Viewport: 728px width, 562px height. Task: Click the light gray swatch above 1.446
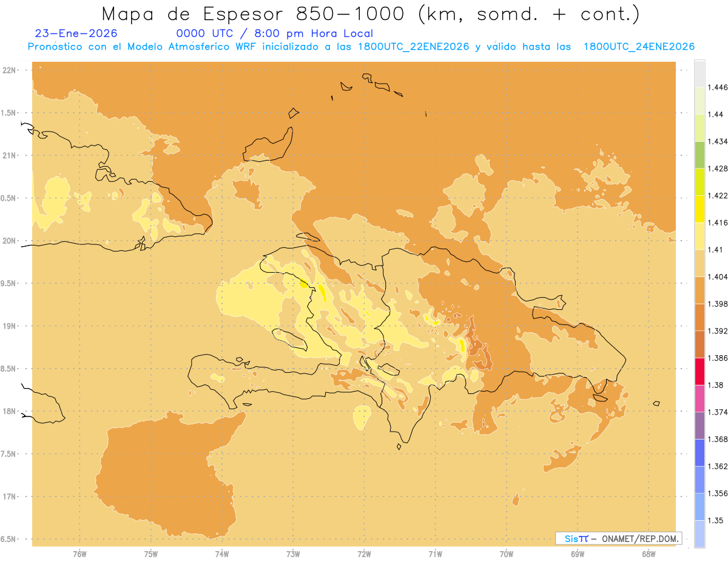click(699, 73)
